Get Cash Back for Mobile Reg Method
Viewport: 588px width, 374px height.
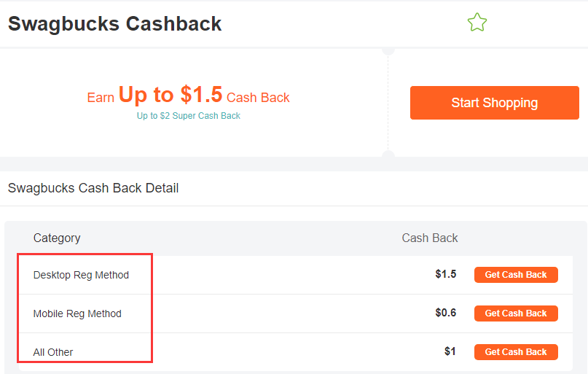(x=516, y=313)
